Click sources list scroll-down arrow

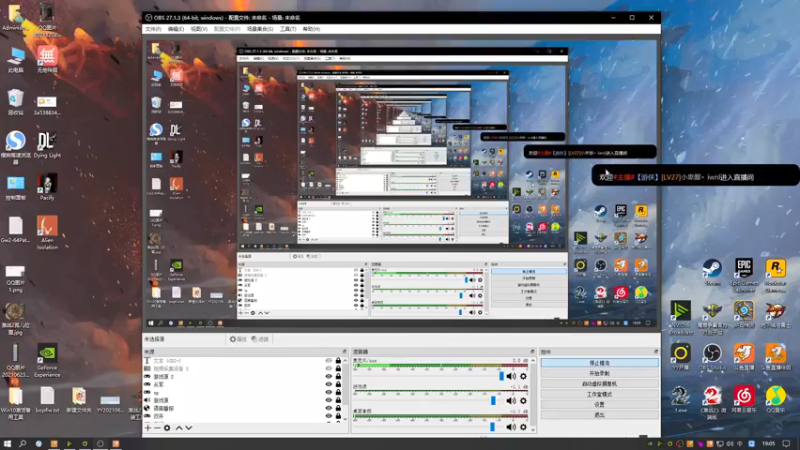(345, 419)
